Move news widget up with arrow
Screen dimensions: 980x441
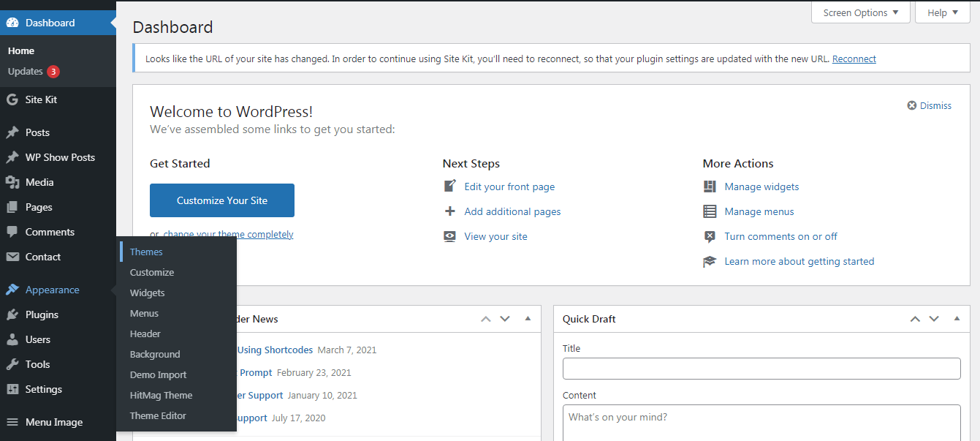pyautogui.click(x=486, y=319)
